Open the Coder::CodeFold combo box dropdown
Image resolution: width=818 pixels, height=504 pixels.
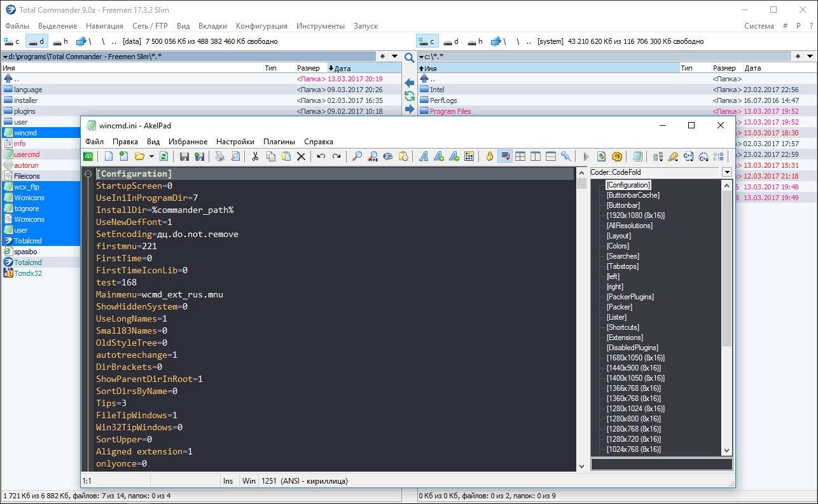coord(727,172)
